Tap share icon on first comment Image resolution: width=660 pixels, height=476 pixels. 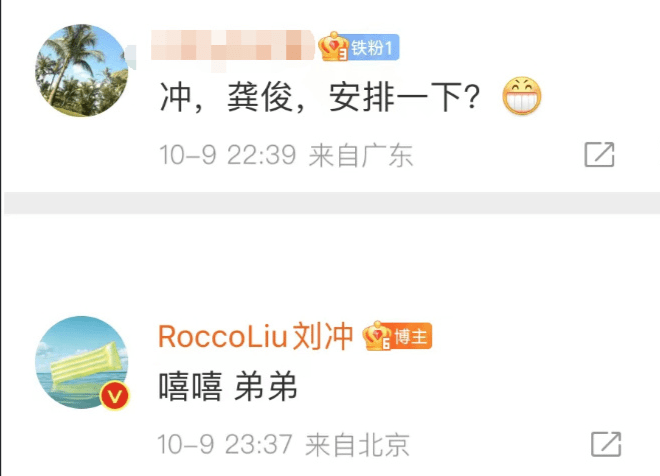[x=599, y=154]
